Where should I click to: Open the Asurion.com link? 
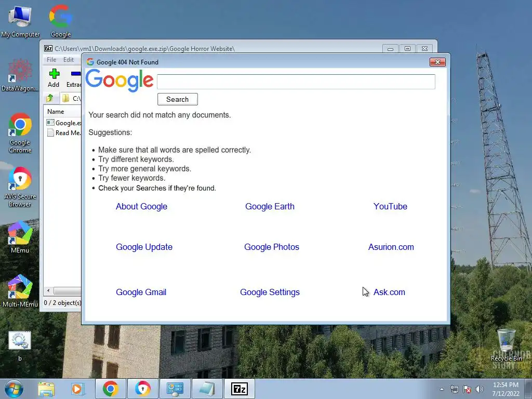(x=391, y=247)
